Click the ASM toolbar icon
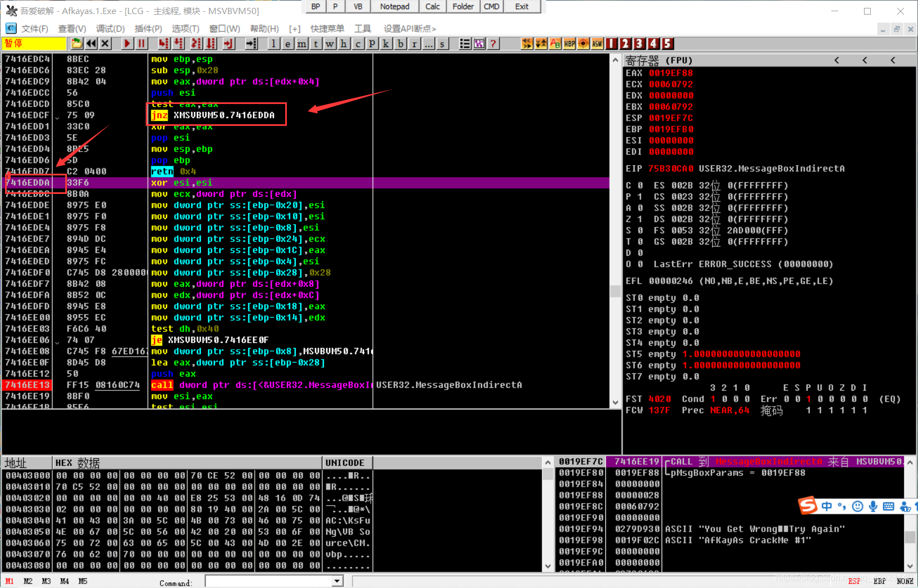The height and width of the screenshot is (588, 918). click(597, 43)
